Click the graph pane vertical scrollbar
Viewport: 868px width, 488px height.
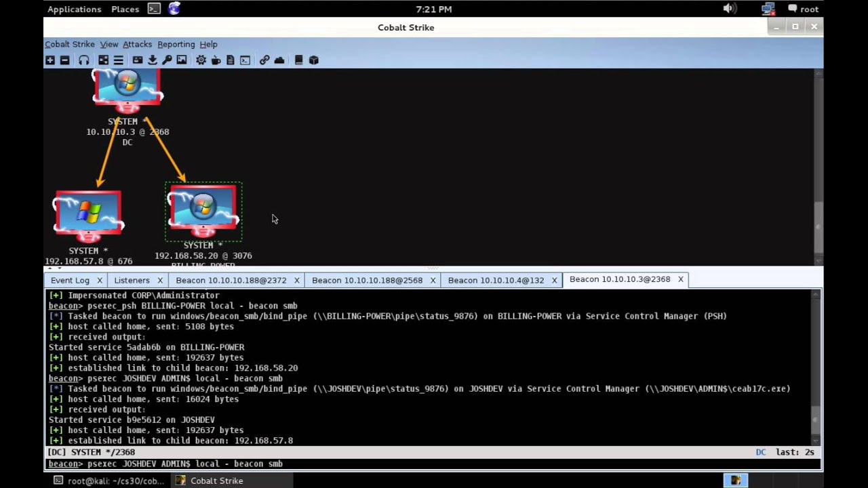coord(818,166)
